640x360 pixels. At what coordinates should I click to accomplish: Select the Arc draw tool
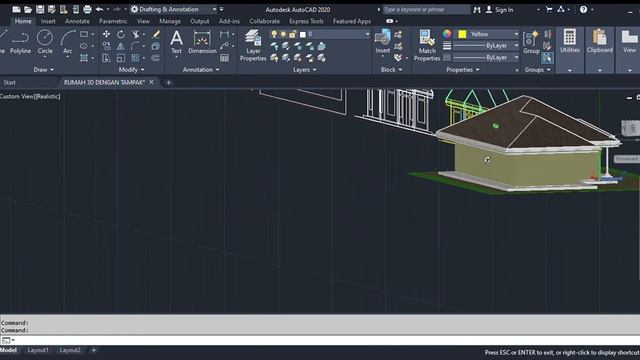tap(67, 42)
